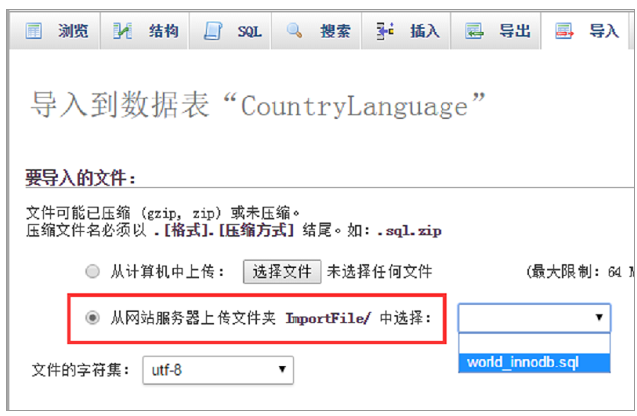Select the 从计算机中上传 radio button
Viewport: 637px width, 416px height.
(x=93, y=271)
